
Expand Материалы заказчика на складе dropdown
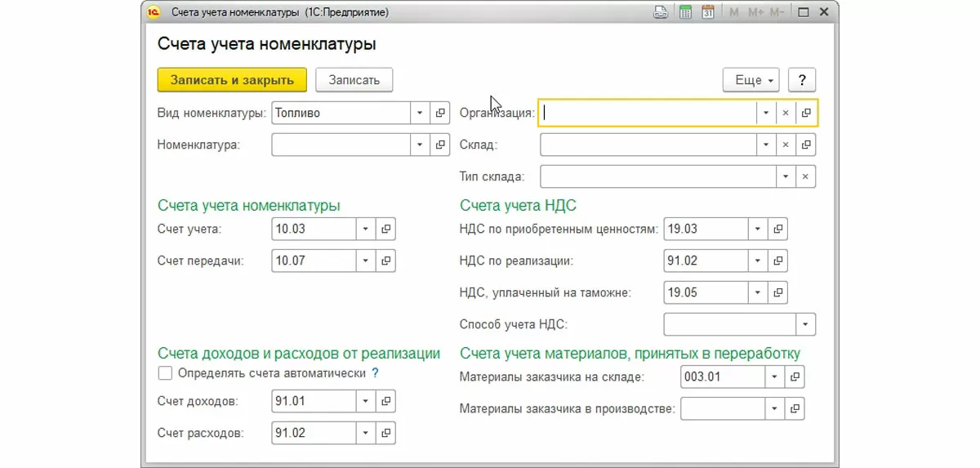(x=774, y=377)
